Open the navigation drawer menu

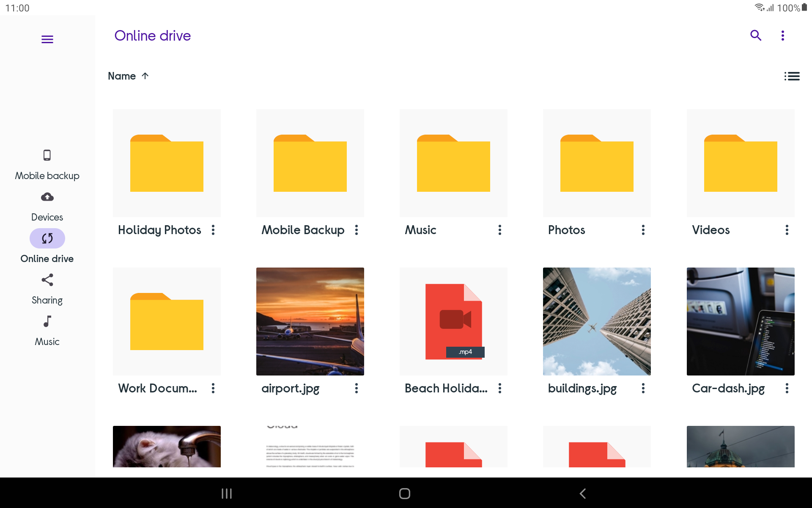[x=47, y=39]
